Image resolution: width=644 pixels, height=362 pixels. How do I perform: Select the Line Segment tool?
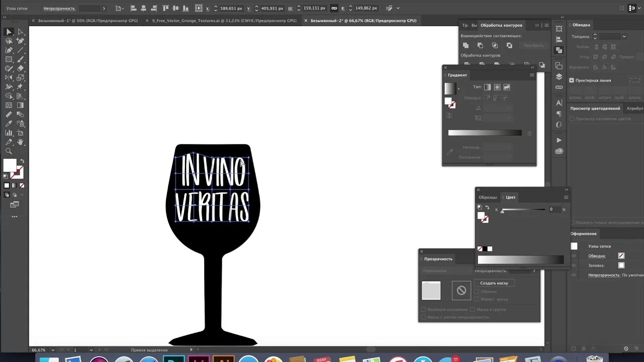coord(21,50)
